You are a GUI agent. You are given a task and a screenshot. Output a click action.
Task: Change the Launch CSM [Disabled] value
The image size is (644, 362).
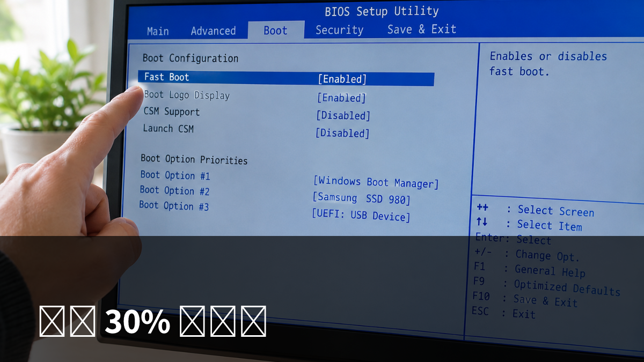coord(342,132)
